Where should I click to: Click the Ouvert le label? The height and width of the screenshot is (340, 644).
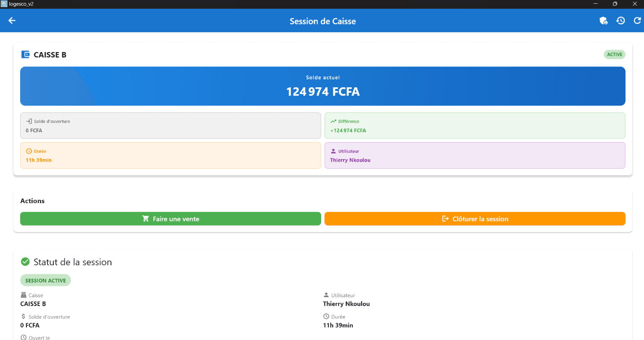pos(39,338)
